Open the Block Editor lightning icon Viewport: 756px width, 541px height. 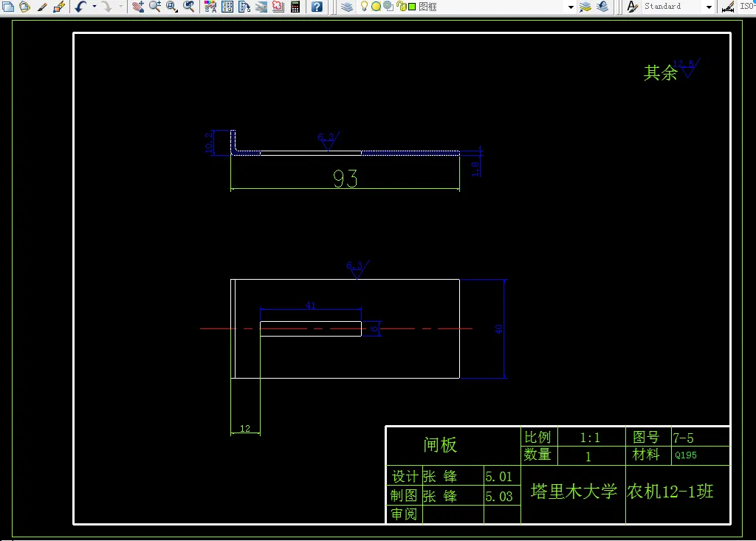point(59,7)
